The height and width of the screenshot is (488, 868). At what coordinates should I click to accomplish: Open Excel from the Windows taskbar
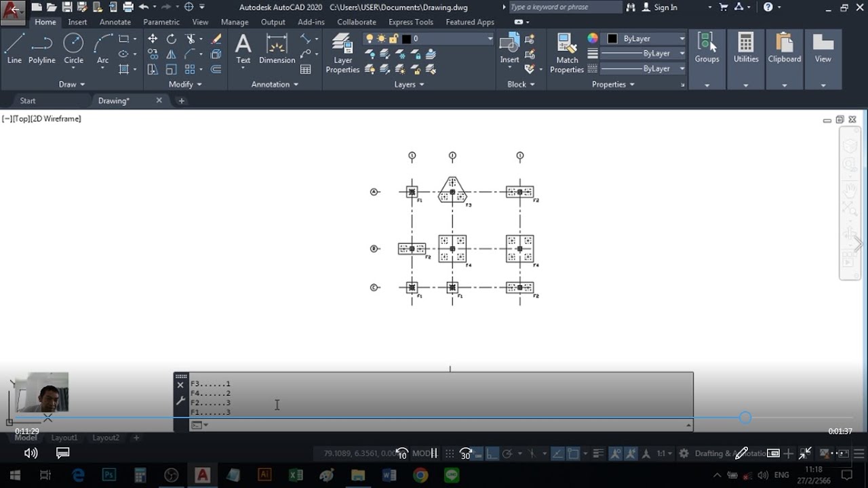point(296,475)
